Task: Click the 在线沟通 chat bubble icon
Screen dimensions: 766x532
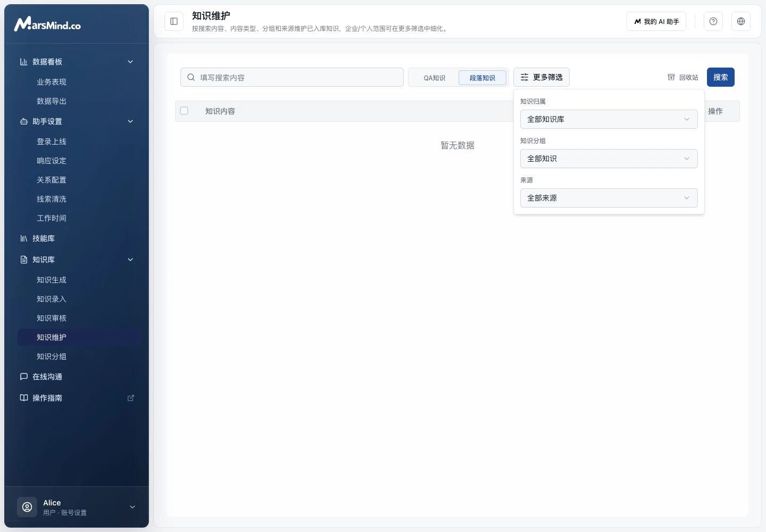Action: pyautogui.click(x=23, y=377)
